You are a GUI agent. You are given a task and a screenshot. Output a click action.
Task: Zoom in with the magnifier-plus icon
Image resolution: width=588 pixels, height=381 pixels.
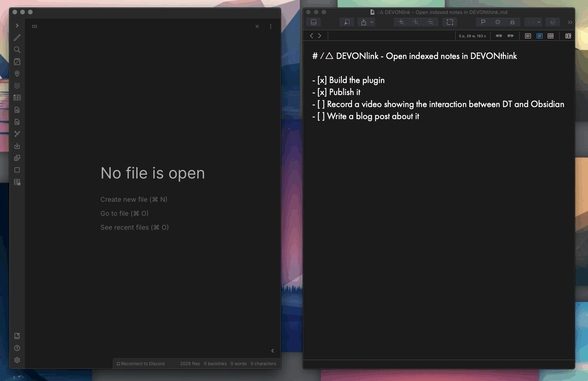point(401,22)
